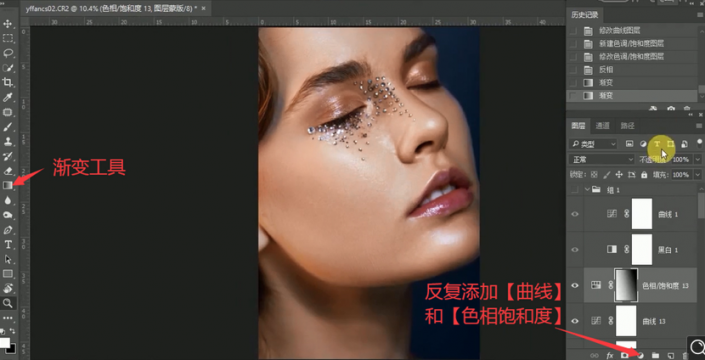Screen dimensions: 705x360
Task: Click the gradient mask thumbnail of 色相/饱和度 13
Action: [x=626, y=285]
